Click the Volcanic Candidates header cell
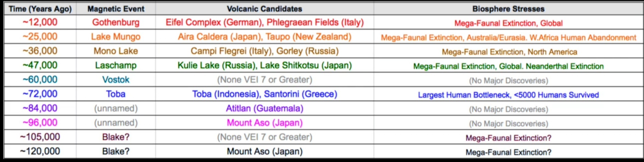The height and width of the screenshot is (162, 644). click(265, 9)
